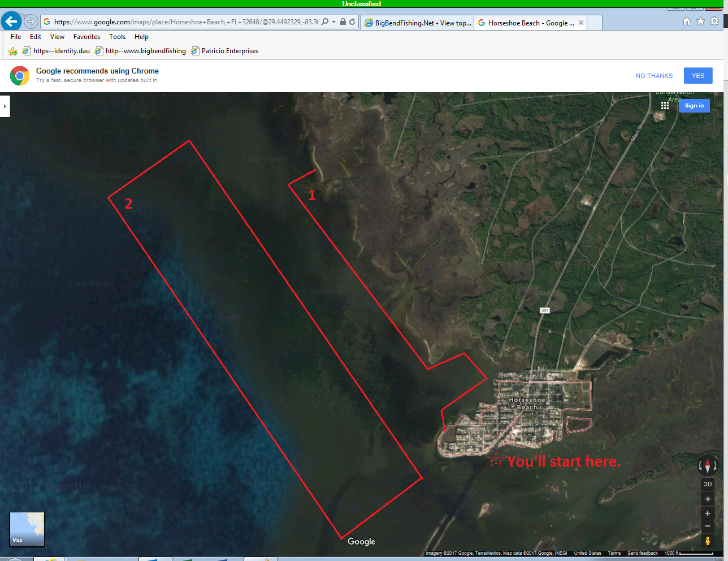Click the Sign in button
This screenshot has width=728, height=561.
694,106
